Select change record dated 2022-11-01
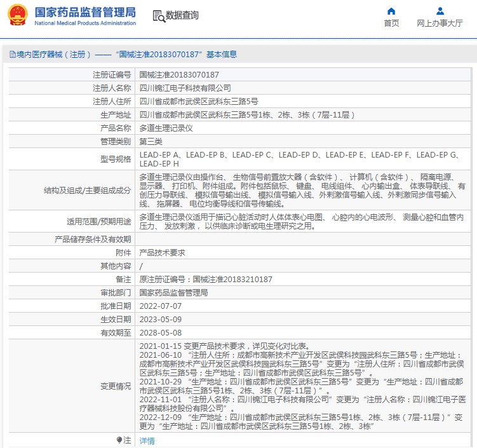477x448 pixels. [x=303, y=404]
